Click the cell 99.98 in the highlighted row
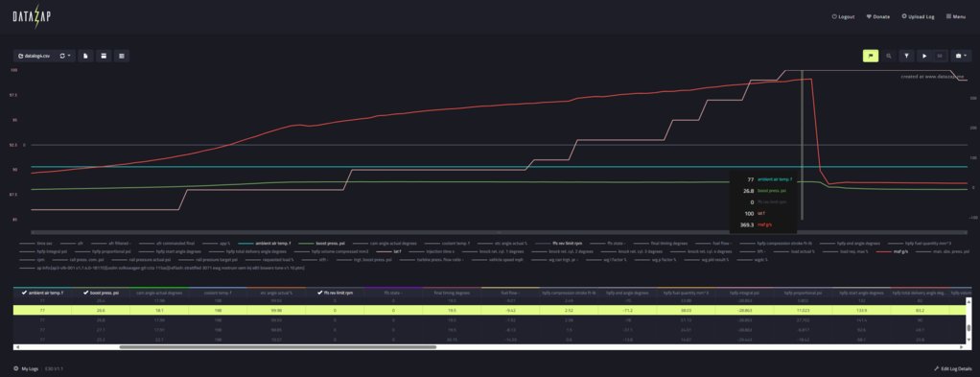980x377 pixels. click(x=277, y=310)
